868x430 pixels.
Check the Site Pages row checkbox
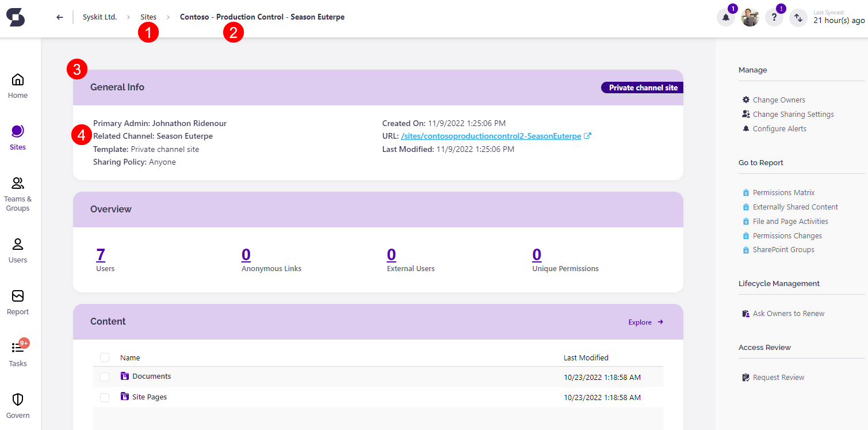105,397
